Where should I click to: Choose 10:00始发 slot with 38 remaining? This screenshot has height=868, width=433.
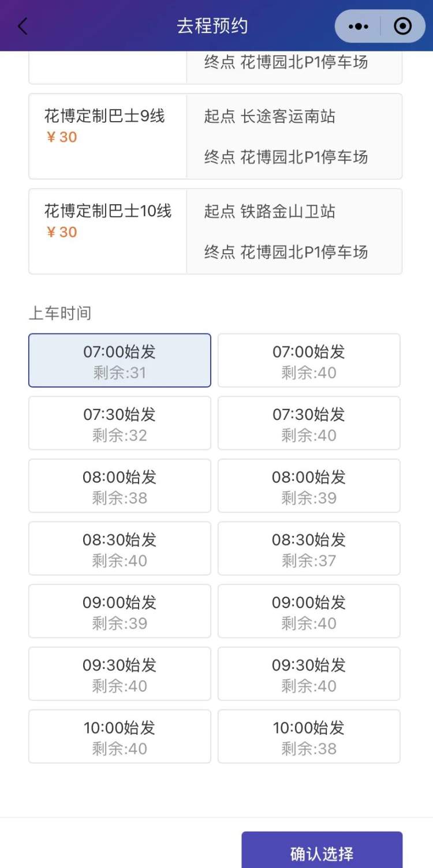(309, 737)
